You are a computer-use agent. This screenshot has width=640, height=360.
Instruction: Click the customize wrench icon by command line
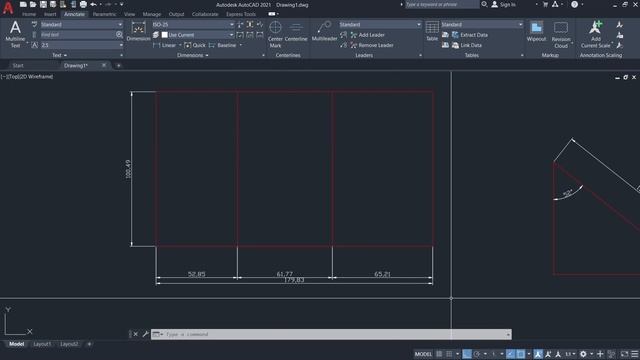click(145, 334)
